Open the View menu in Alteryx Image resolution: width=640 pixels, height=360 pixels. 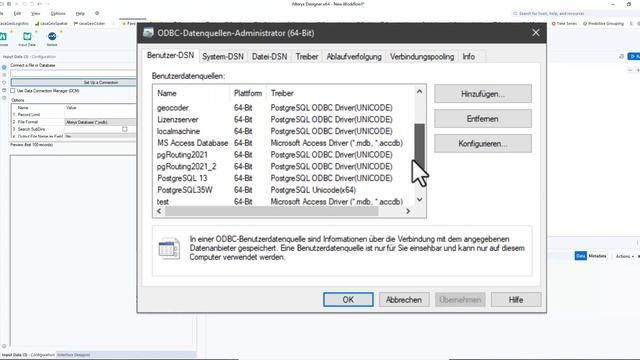point(36,13)
